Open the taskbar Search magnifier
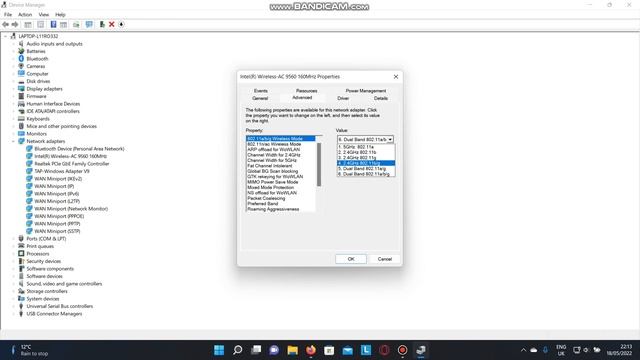Viewport: 640px width, 360px height. pyautogui.click(x=238, y=350)
